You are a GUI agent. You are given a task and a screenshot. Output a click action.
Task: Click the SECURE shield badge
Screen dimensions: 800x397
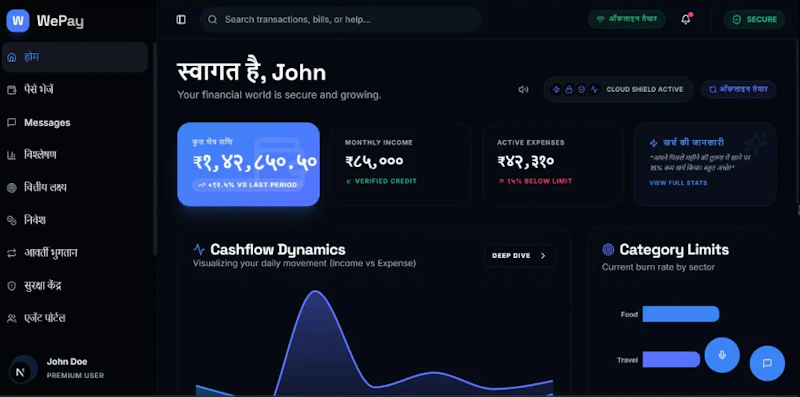(x=754, y=19)
